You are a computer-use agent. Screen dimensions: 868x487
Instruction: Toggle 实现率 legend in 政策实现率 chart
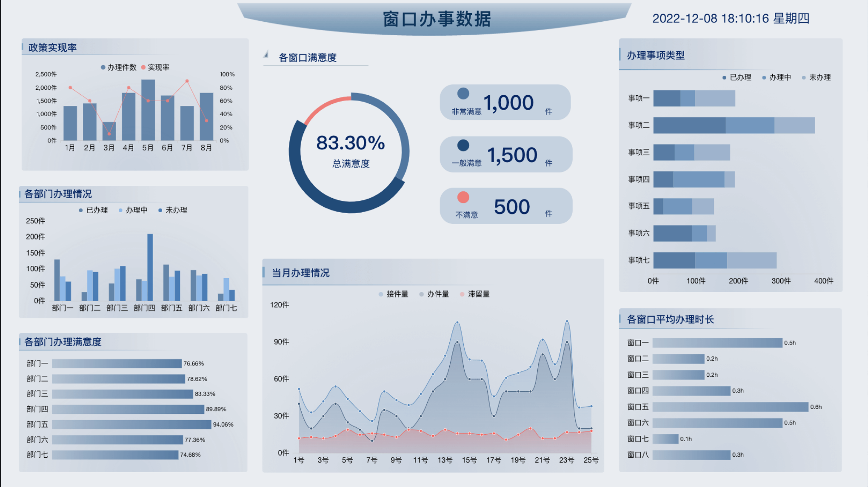(155, 67)
